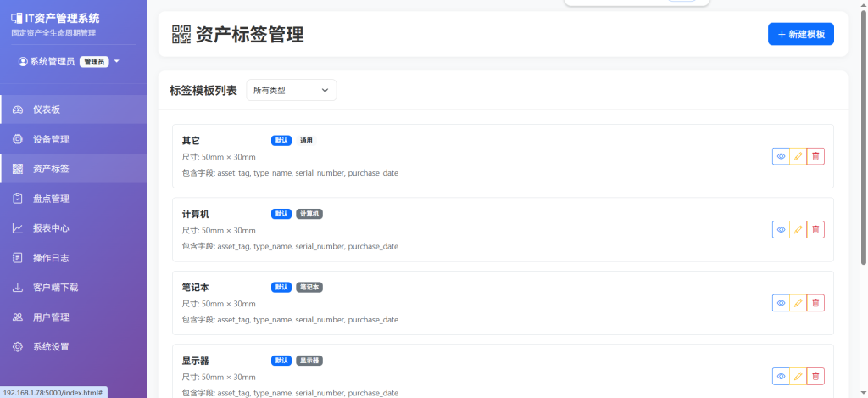Click the clipboard icon beside 盘点管理

tap(18, 199)
